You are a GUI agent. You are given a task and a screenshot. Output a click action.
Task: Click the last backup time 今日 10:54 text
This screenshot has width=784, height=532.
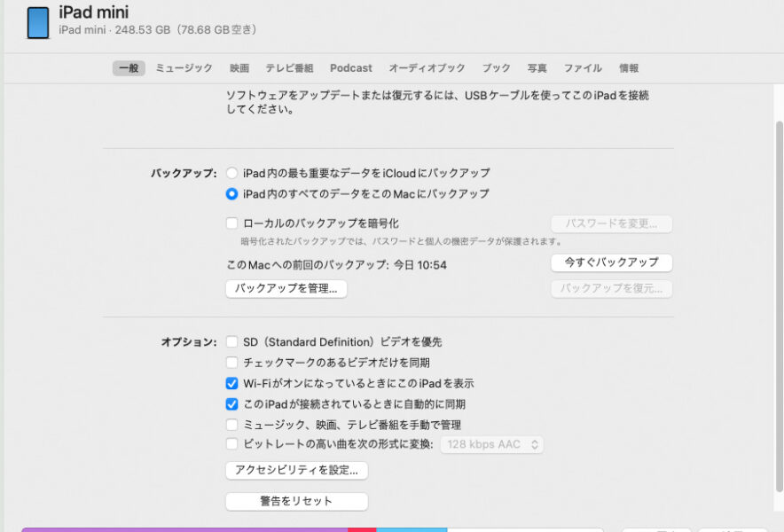click(420, 265)
